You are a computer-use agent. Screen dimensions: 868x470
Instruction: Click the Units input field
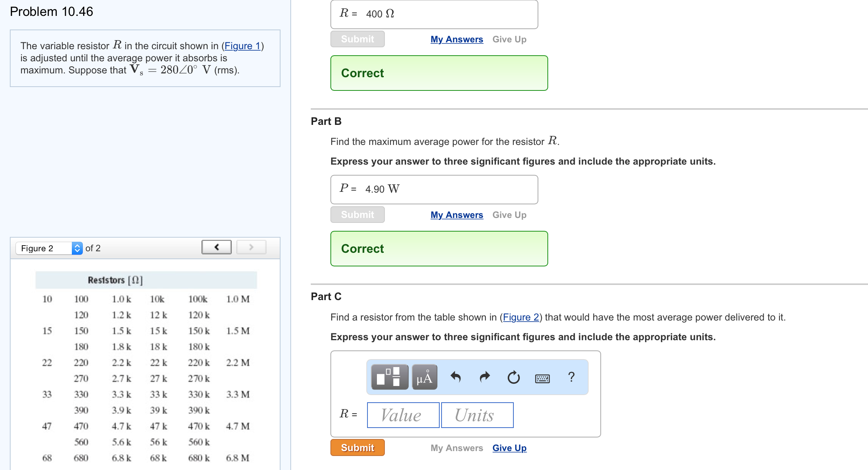click(477, 415)
